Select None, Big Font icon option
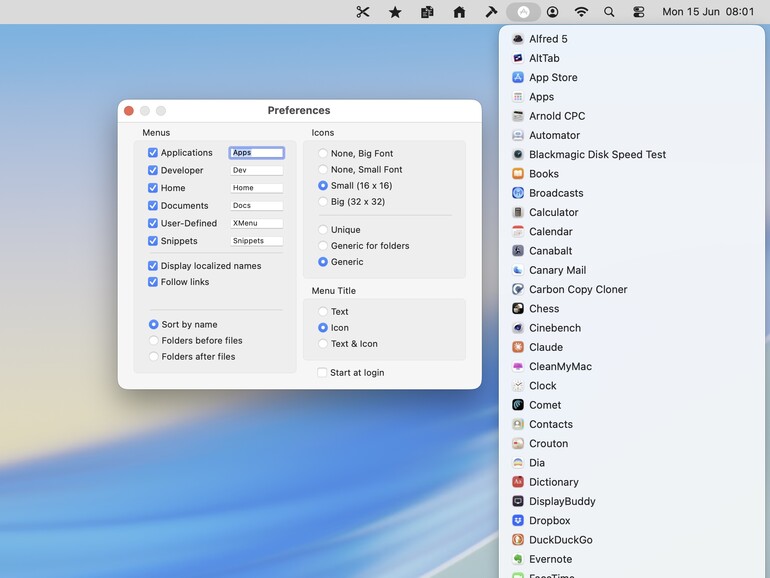 [x=323, y=153]
